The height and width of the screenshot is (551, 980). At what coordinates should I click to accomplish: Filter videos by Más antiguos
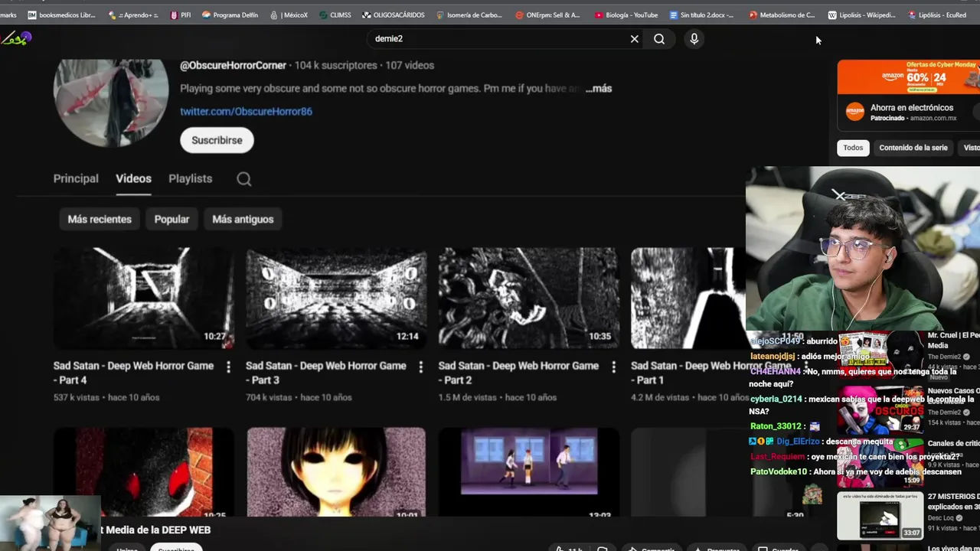[243, 219]
